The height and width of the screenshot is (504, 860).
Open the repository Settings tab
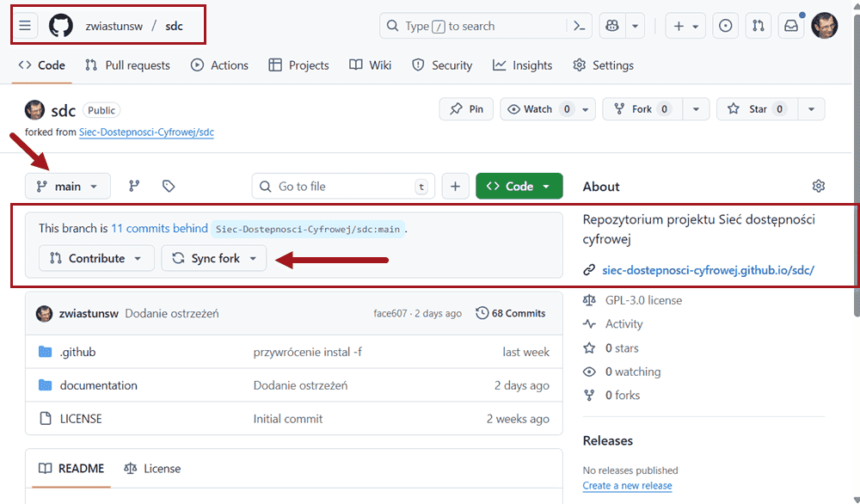(612, 65)
